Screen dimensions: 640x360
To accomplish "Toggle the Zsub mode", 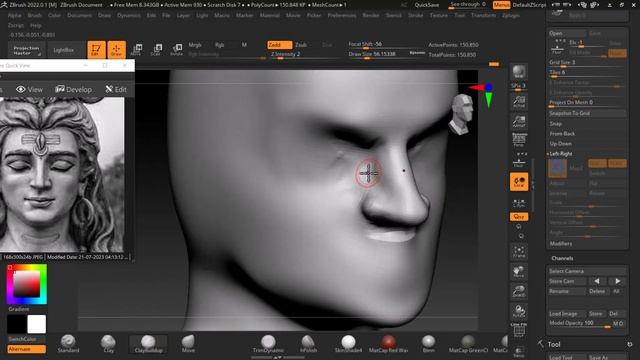I will tap(301, 45).
